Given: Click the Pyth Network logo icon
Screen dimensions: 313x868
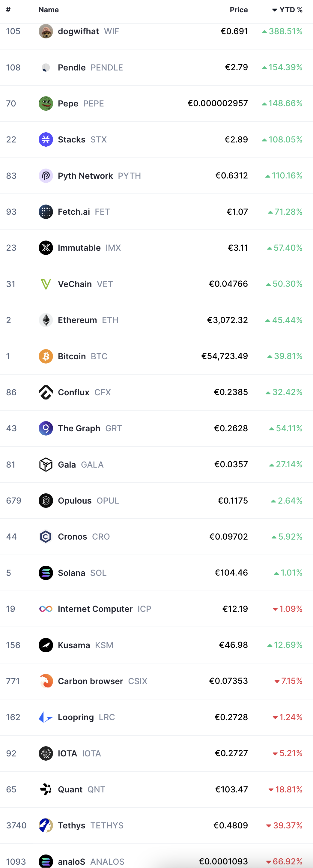Looking at the screenshot, I should (46, 176).
